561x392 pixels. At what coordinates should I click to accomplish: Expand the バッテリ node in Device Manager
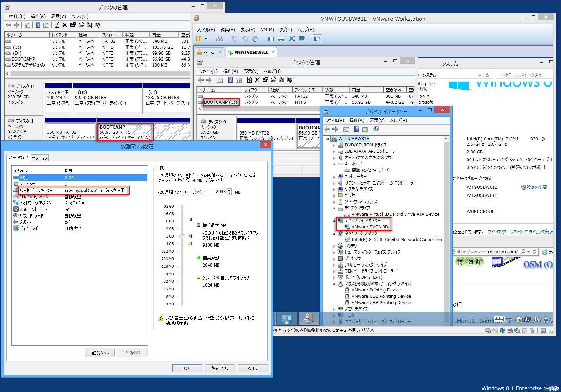[334, 246]
